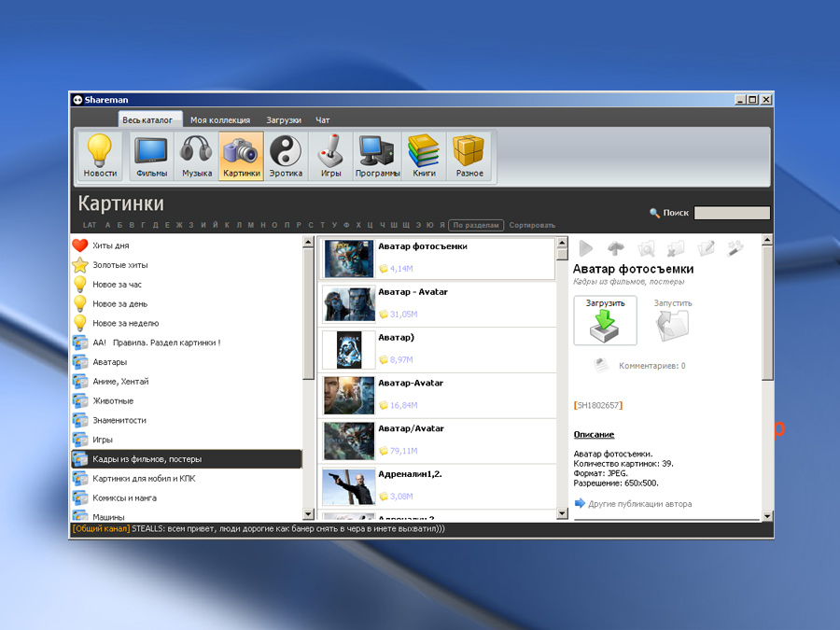Click the Эротика yin-yang icon

286,157
